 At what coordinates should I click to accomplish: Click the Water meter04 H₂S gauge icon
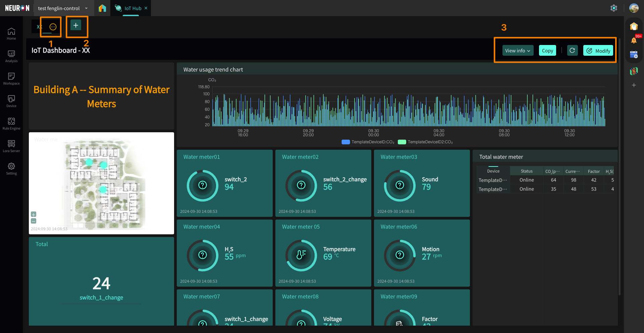203,255
